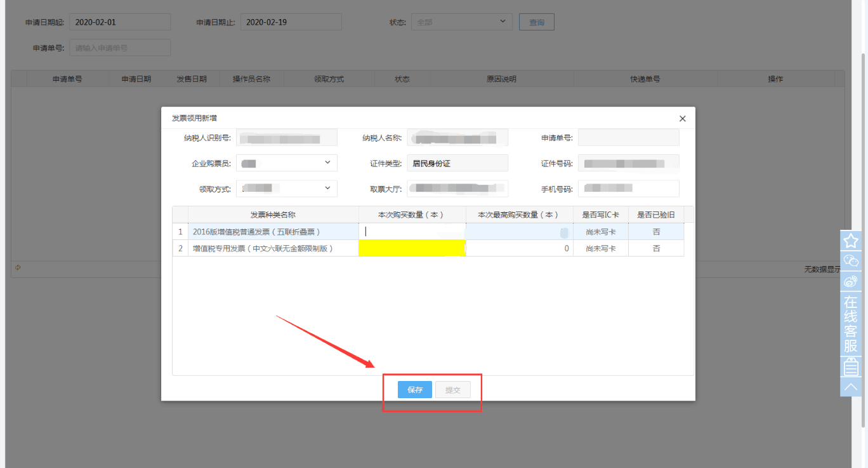The height and width of the screenshot is (468, 868).
Task: Click the 提交 submit button
Action: tap(453, 390)
